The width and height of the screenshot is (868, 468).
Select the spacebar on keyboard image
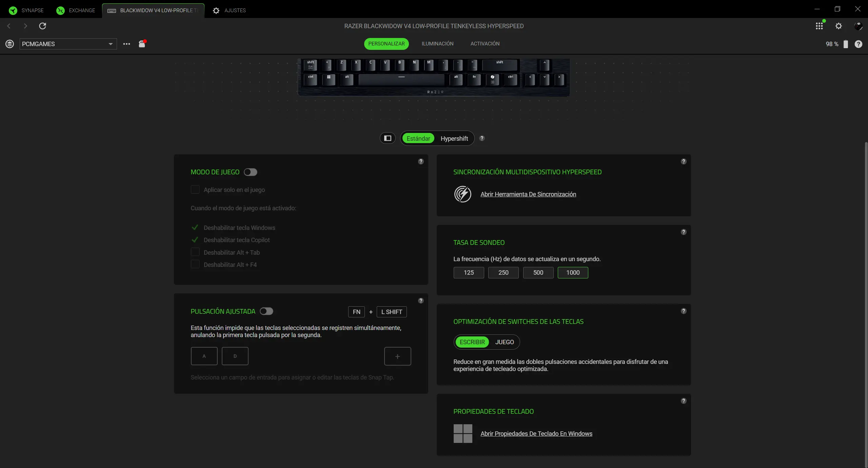[401, 79]
